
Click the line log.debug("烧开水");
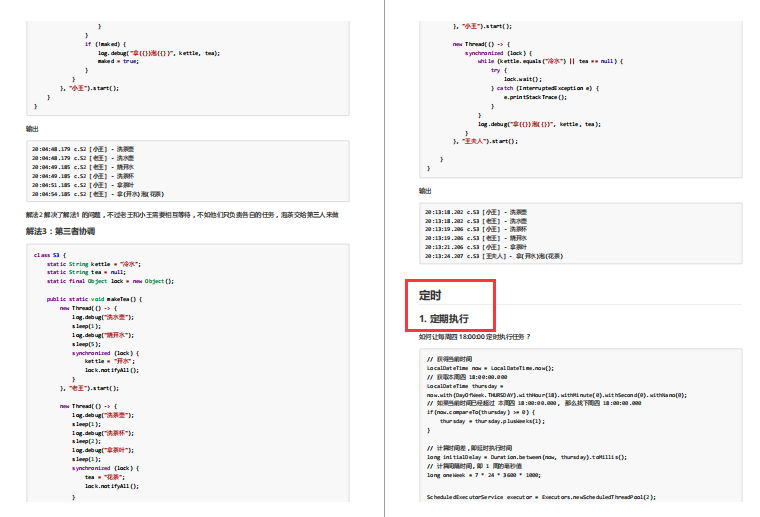click(103, 335)
